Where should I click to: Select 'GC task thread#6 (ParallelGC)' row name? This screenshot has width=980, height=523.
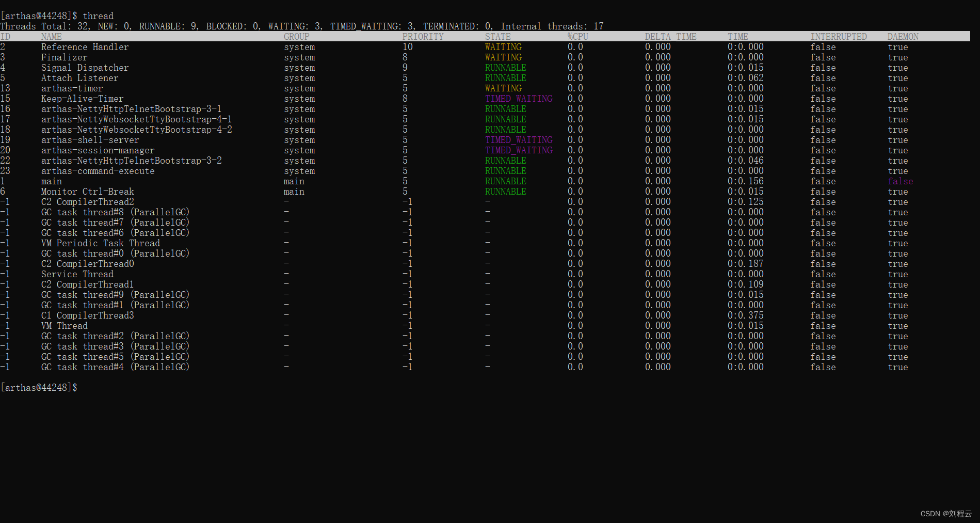tap(116, 233)
